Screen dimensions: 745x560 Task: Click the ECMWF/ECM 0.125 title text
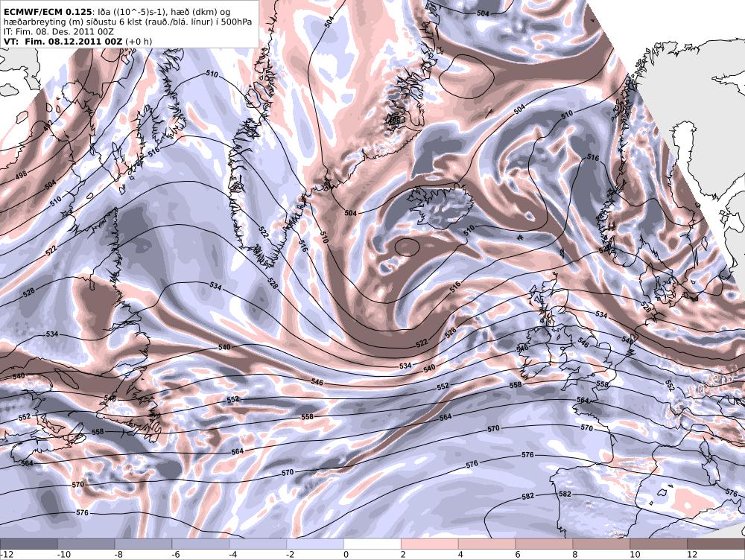[48, 13]
